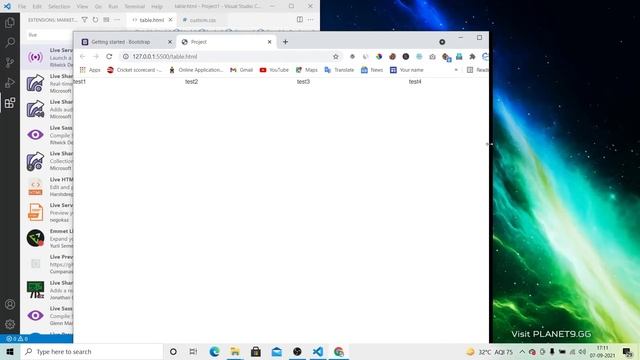The width and height of the screenshot is (640, 360).
Task: Open Chrome extensions puzzle icon
Action: click(x=472, y=57)
